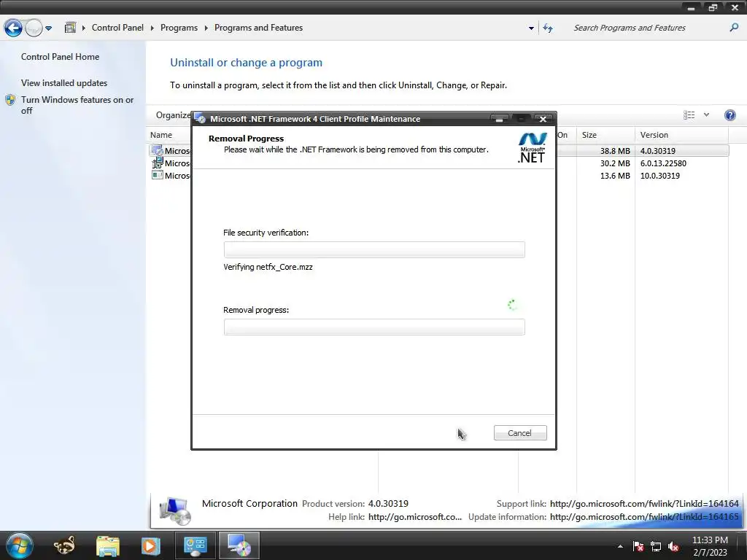The height and width of the screenshot is (560, 747).
Task: Open Control Panel Home
Action: (60, 57)
